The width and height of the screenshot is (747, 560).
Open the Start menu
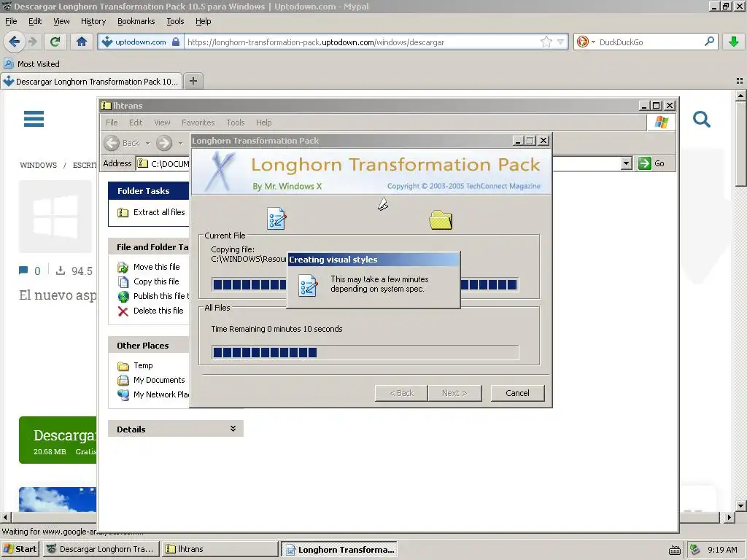pyautogui.click(x=20, y=549)
